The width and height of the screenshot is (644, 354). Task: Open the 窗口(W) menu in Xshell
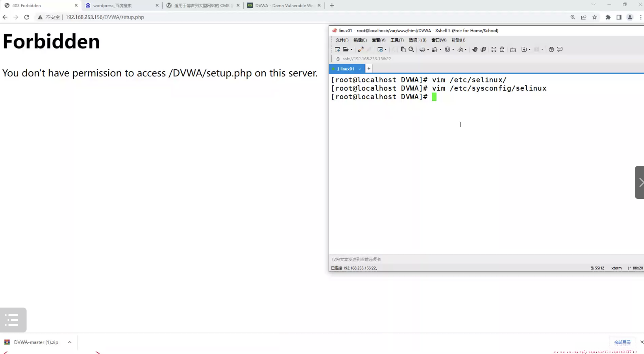439,40
